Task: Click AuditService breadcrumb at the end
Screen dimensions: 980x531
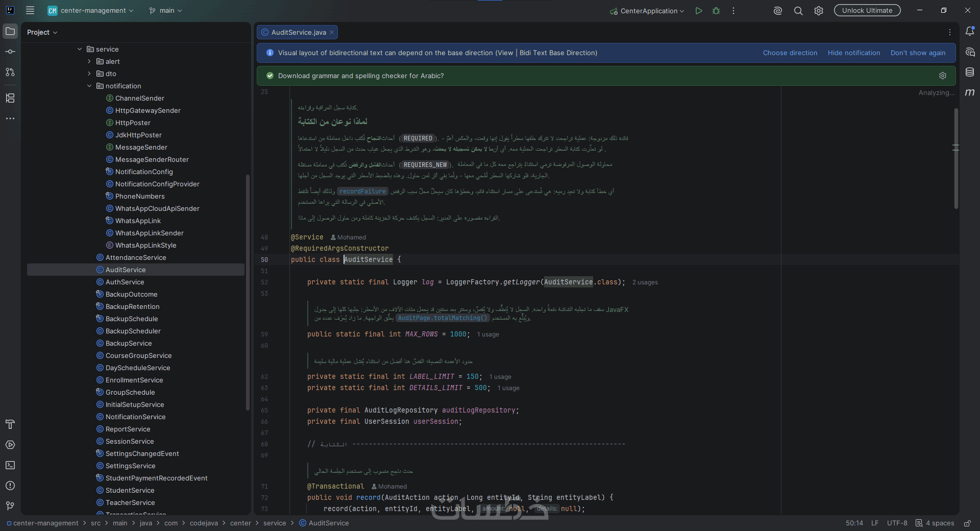Action: pyautogui.click(x=324, y=523)
